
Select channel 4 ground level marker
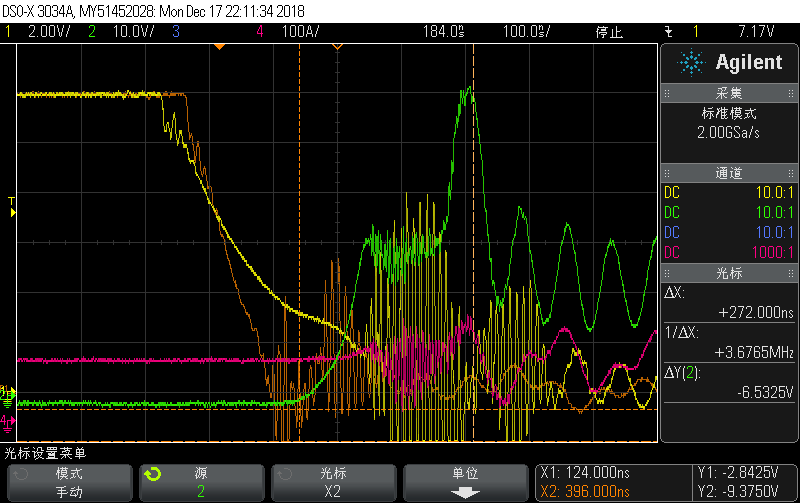(x=7, y=423)
